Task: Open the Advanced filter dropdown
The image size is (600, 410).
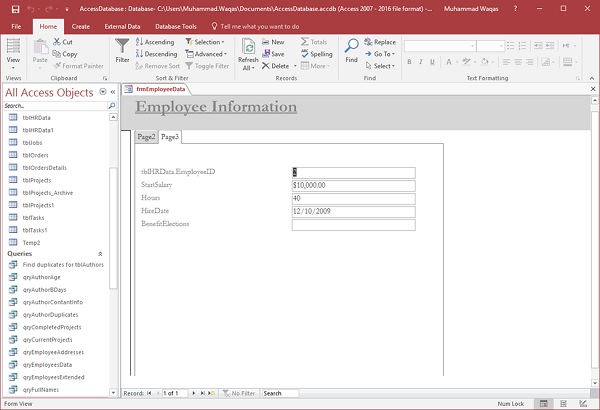Action: tap(209, 54)
